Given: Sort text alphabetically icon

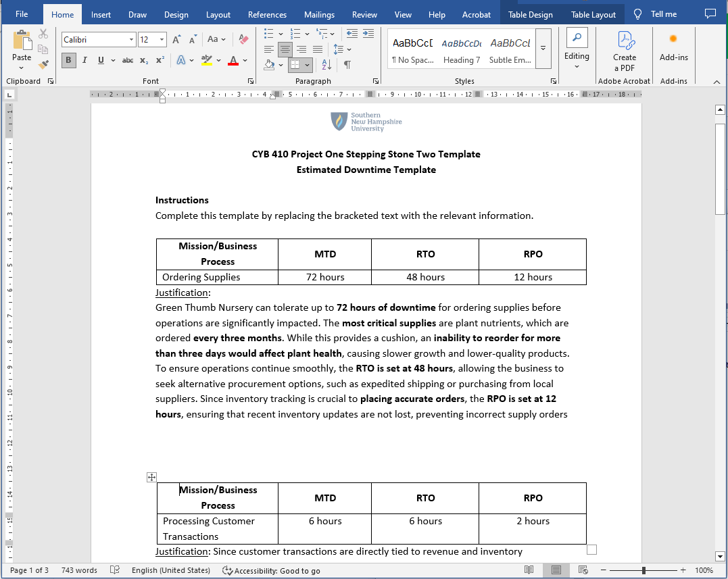Looking at the screenshot, I should pos(326,64).
